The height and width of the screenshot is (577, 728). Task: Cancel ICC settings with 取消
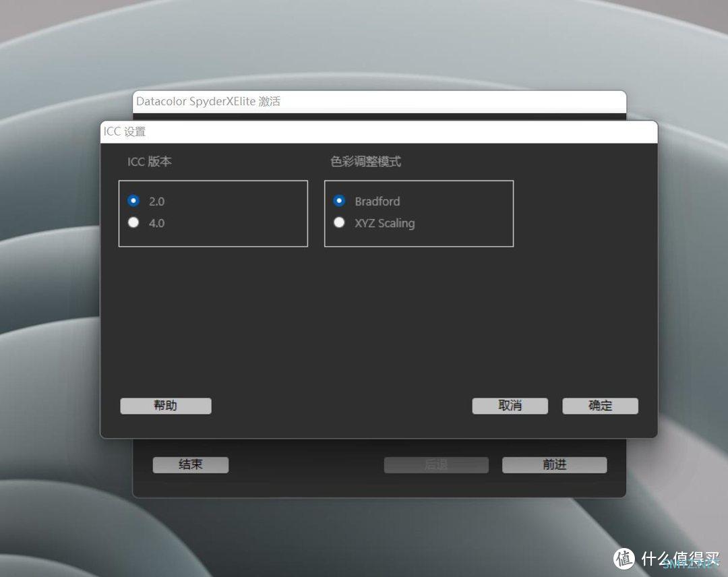[x=510, y=406]
